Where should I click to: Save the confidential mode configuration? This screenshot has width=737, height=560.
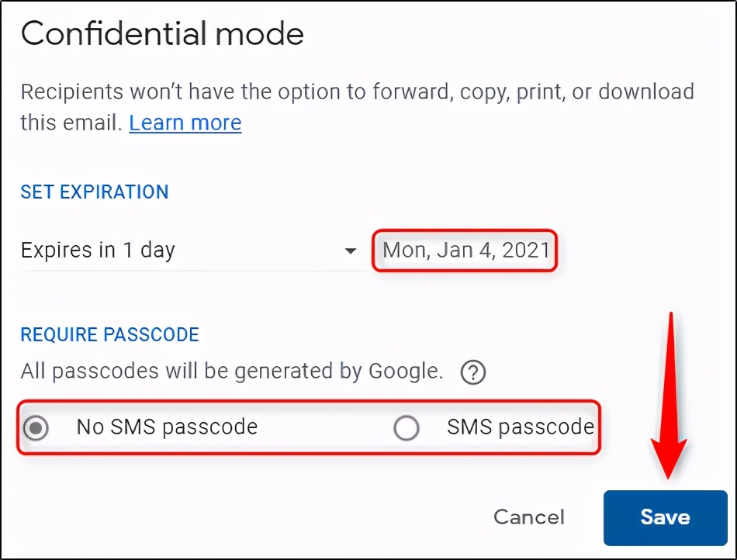(x=665, y=517)
